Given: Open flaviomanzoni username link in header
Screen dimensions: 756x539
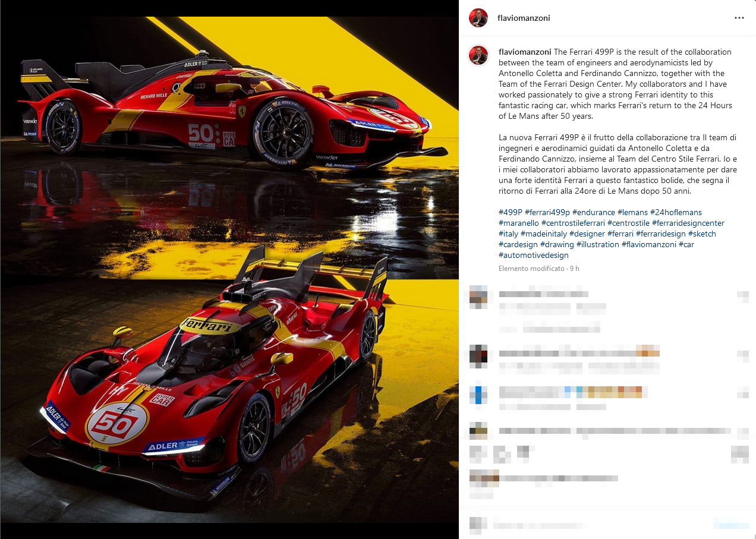Looking at the screenshot, I should coord(524,18).
